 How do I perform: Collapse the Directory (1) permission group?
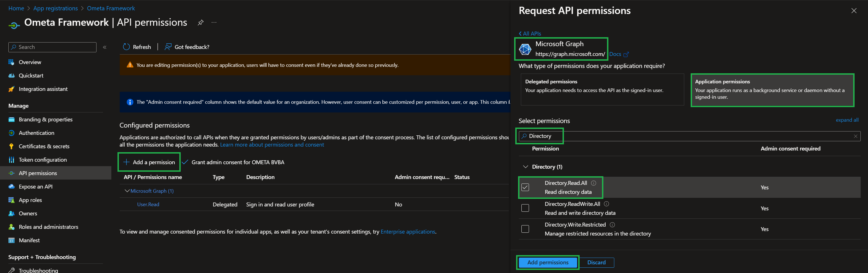click(x=525, y=167)
